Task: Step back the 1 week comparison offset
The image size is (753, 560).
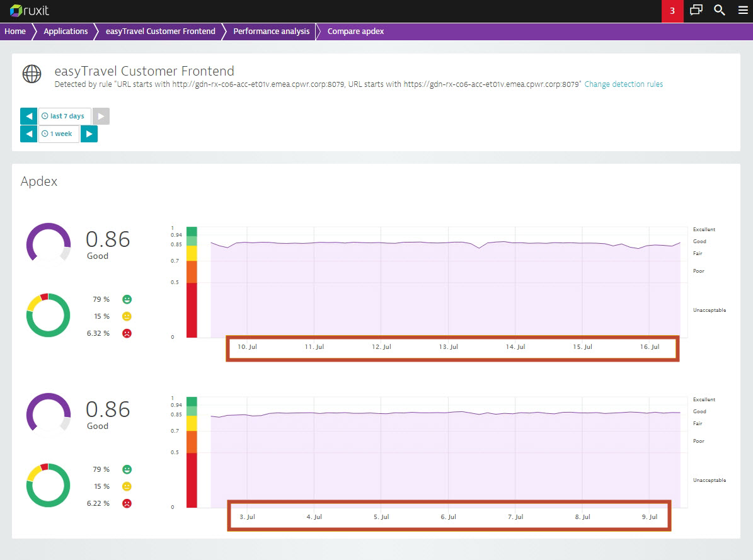Action: [29, 134]
